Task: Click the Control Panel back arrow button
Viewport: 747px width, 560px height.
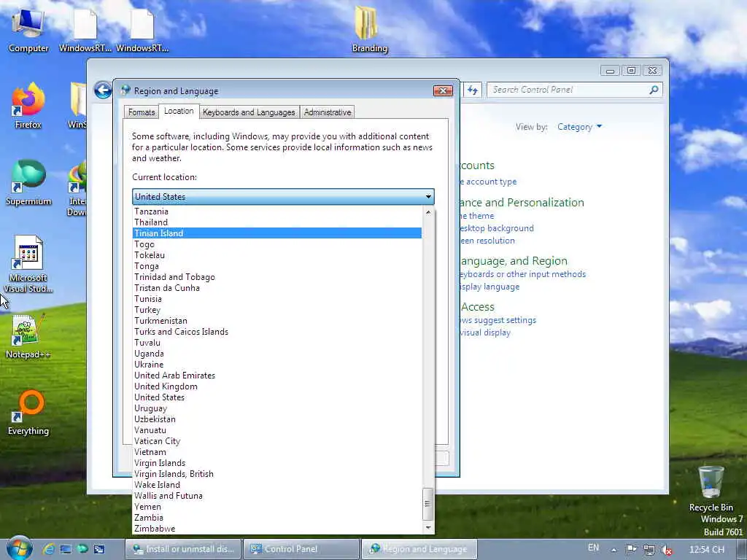Action: 102,90
